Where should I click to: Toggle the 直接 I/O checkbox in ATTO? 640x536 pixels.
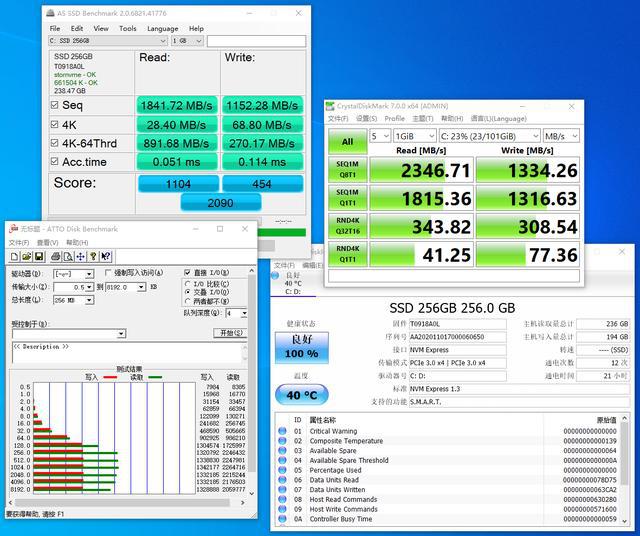point(187,272)
